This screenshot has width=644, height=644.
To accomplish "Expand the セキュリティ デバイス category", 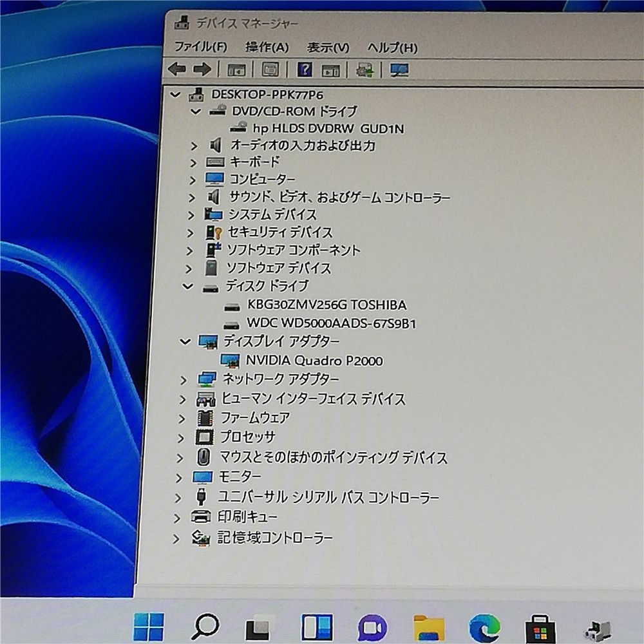I will (190, 233).
